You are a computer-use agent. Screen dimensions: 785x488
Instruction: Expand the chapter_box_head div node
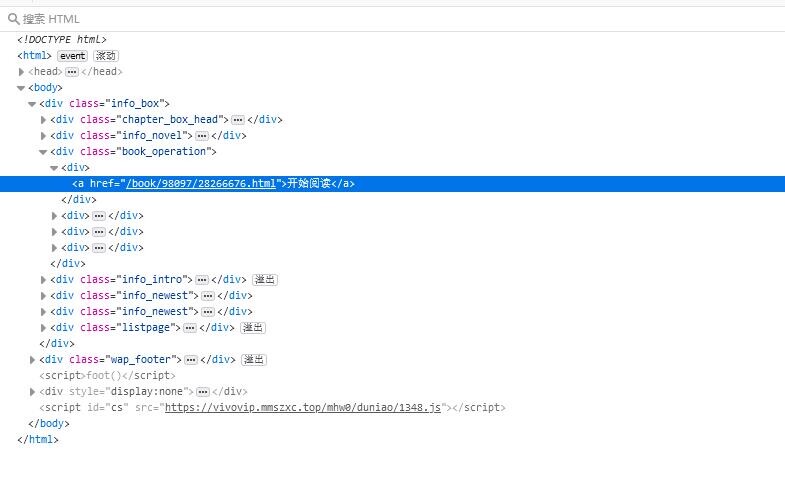(43, 120)
